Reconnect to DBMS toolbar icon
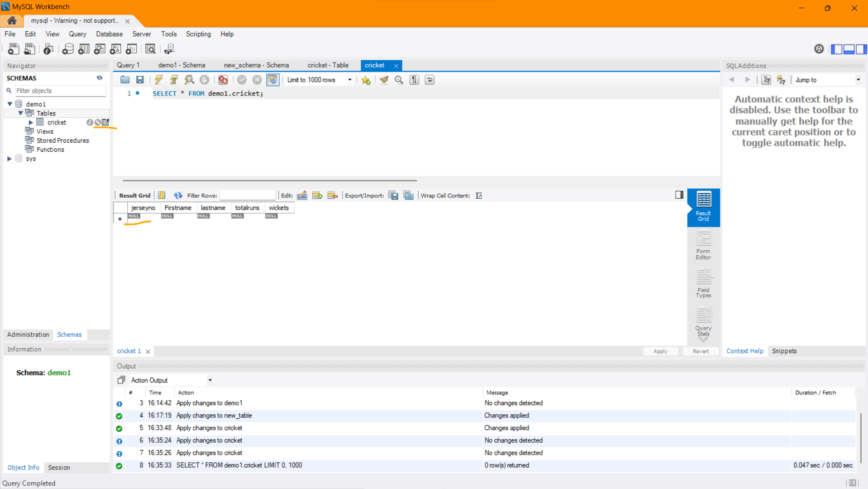This screenshot has width=868, height=489. pyautogui.click(x=169, y=49)
